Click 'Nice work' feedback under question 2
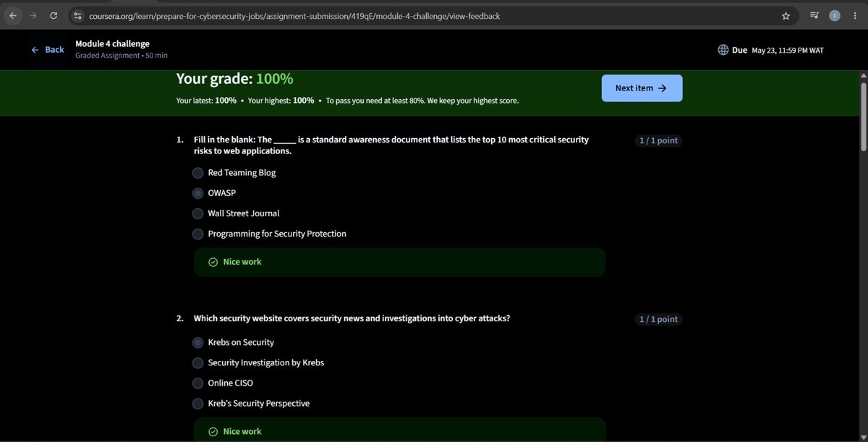The height and width of the screenshot is (442, 868). (242, 431)
